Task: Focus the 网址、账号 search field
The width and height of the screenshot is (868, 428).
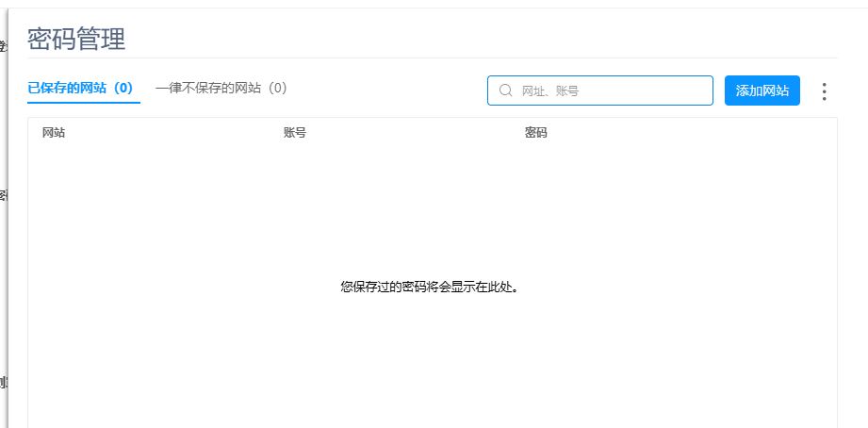Action: pos(600,91)
